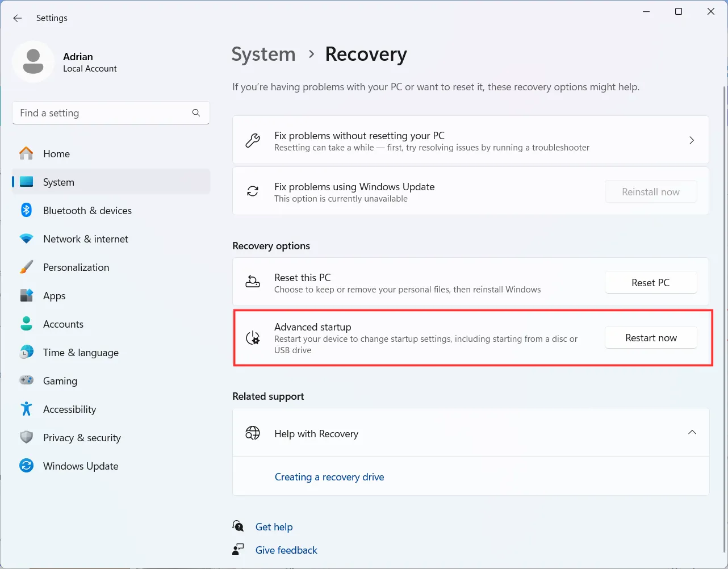
Task: Open Network & internet settings
Action: coord(111,239)
